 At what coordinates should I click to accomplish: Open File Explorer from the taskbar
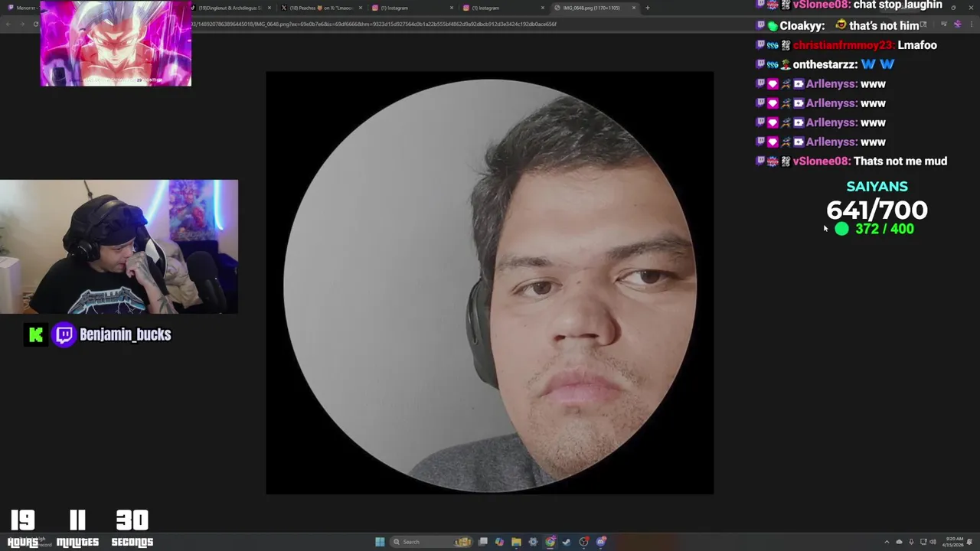(x=516, y=542)
